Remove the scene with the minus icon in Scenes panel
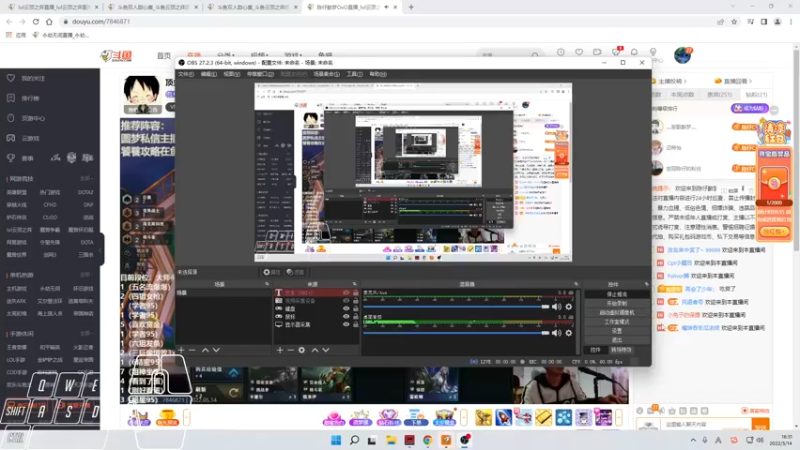 point(192,350)
